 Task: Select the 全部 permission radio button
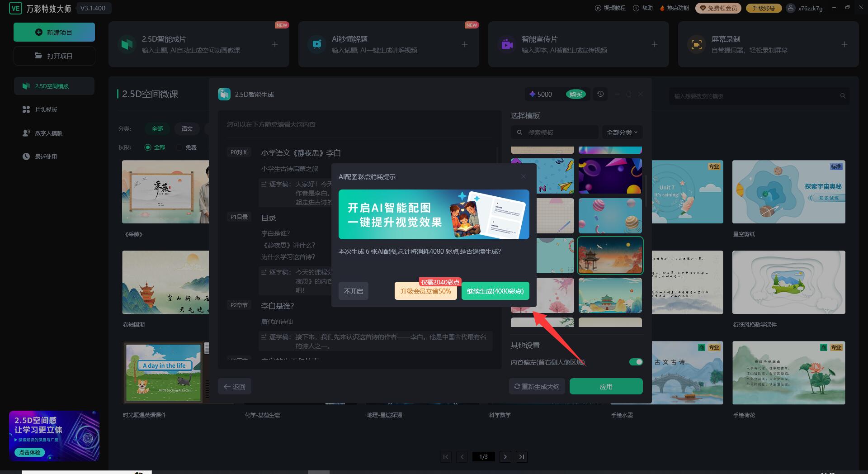tap(148, 147)
